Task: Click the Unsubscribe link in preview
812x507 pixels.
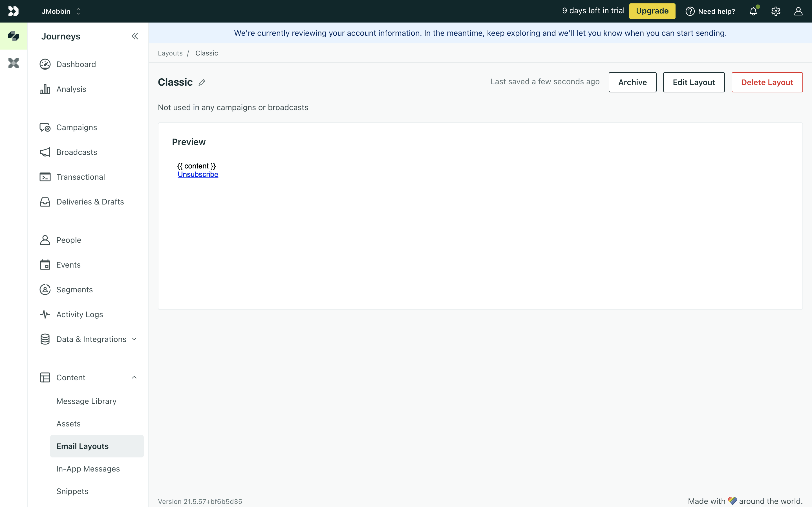Action: (198, 174)
